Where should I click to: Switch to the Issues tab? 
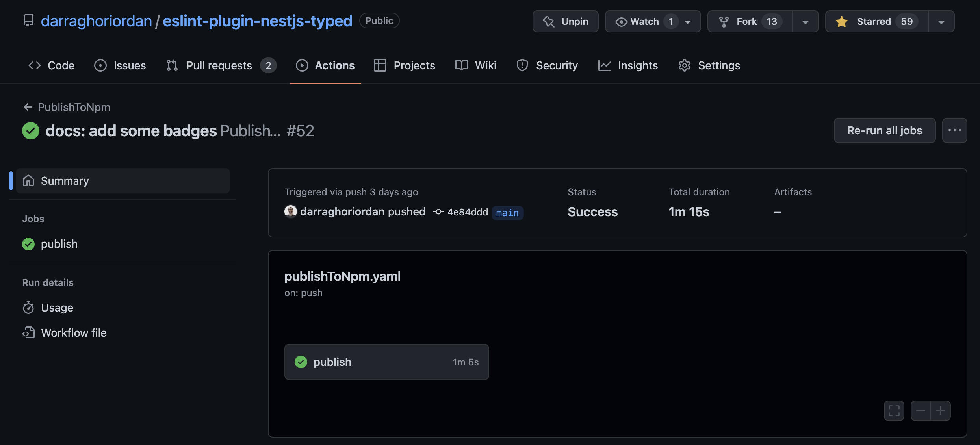[120, 65]
